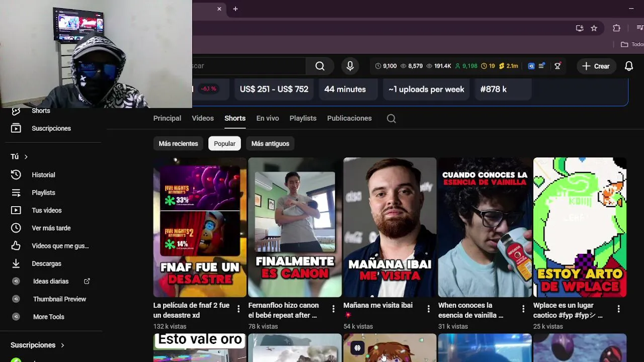644x362 pixels.
Task: Open options menu for Wplace short
Action: [618, 309]
